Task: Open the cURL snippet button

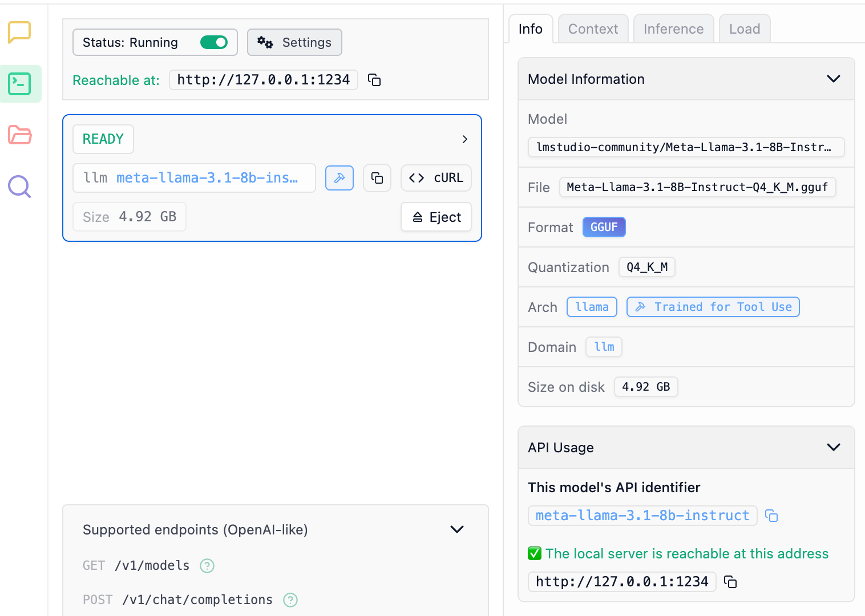Action: (x=436, y=178)
